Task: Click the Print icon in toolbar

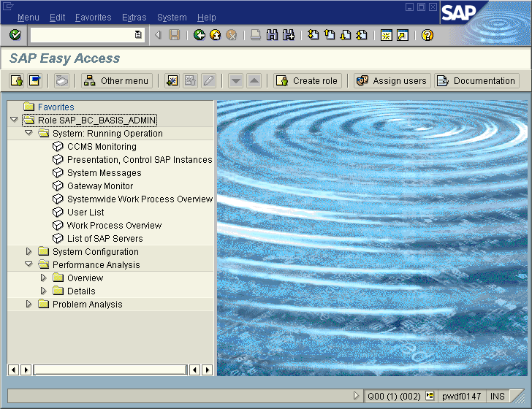Action: [256, 35]
